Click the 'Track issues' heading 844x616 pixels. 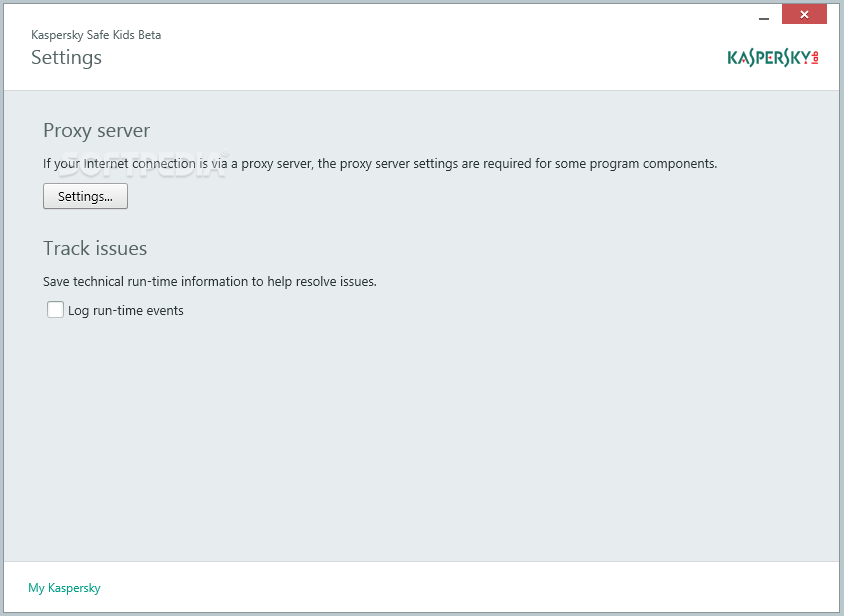(95, 248)
